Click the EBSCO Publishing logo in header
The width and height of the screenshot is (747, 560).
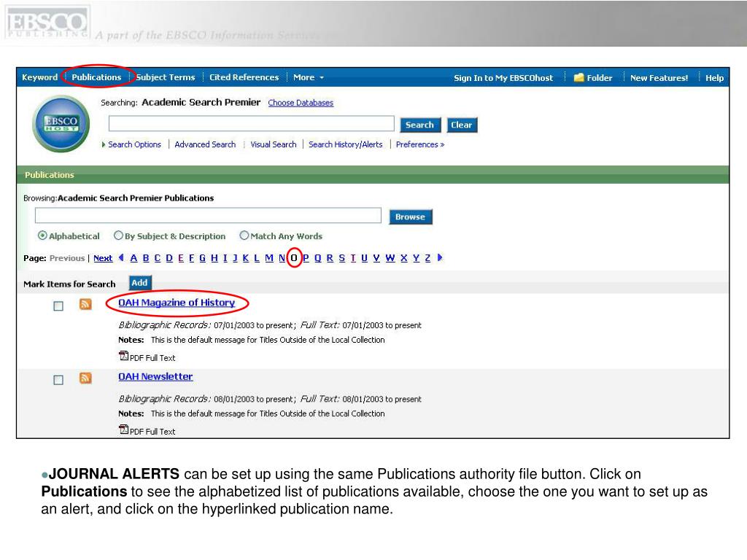click(x=47, y=22)
